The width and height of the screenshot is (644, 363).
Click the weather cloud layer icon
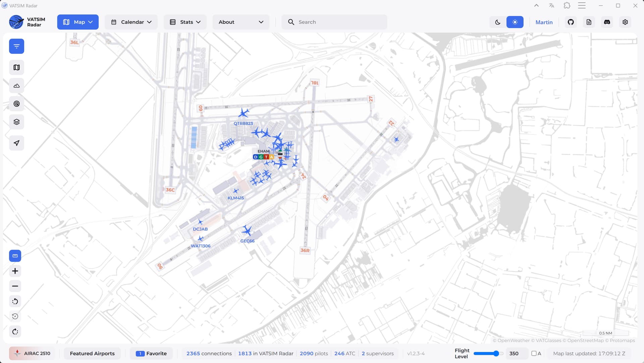16,86
